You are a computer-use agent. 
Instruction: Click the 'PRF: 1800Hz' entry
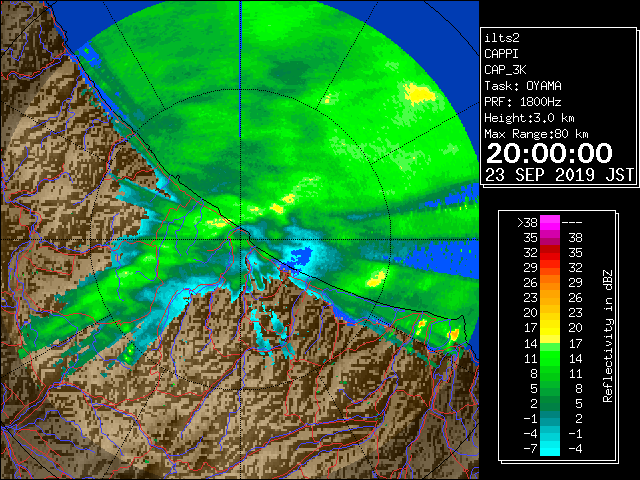523,102
